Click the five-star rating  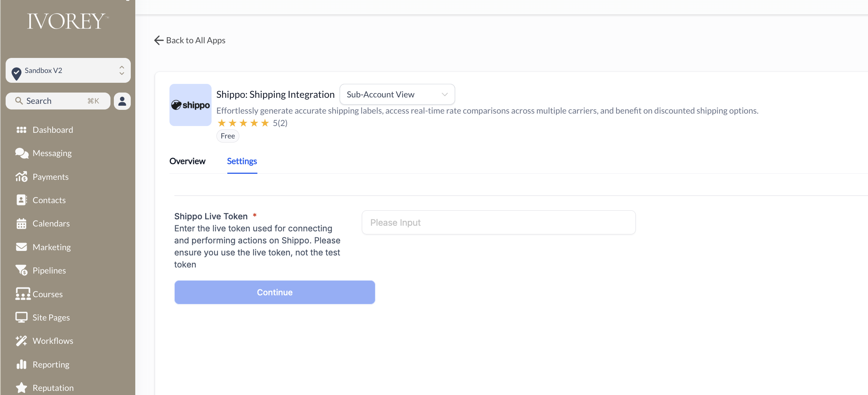point(243,123)
